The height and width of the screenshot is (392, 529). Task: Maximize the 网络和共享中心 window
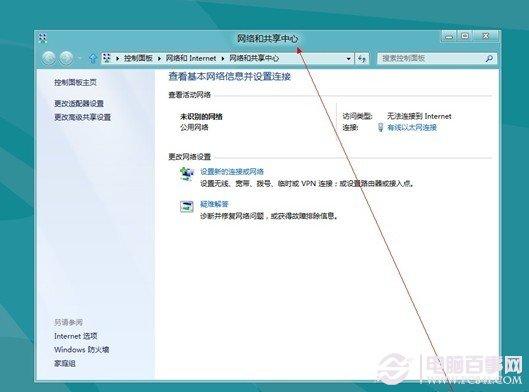pos(465,36)
